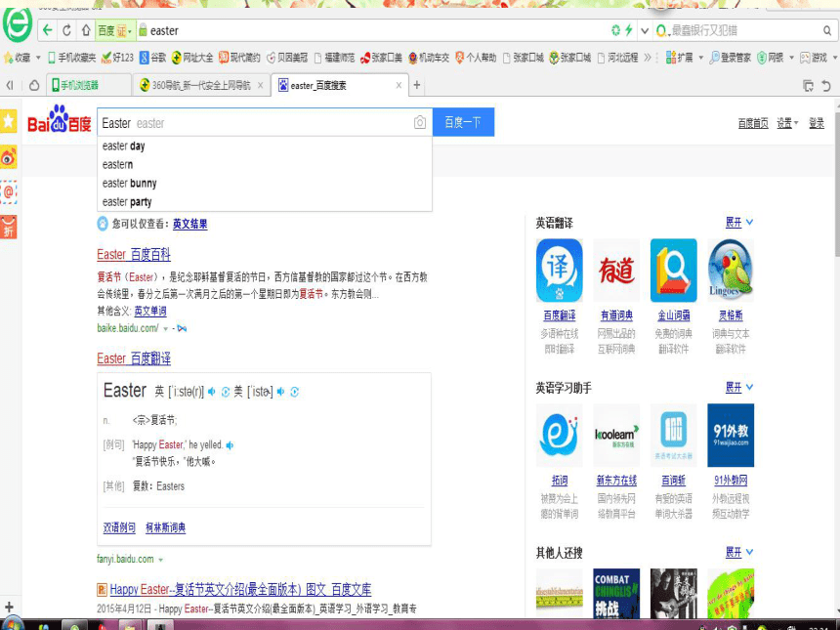Open the 百度首页 link
This screenshot has width=840, height=630.
tap(753, 123)
